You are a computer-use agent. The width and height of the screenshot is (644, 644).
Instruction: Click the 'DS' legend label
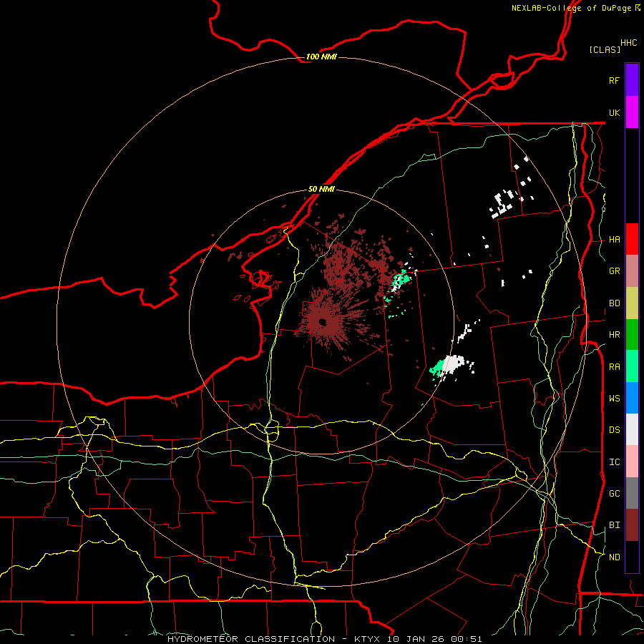pyautogui.click(x=614, y=429)
